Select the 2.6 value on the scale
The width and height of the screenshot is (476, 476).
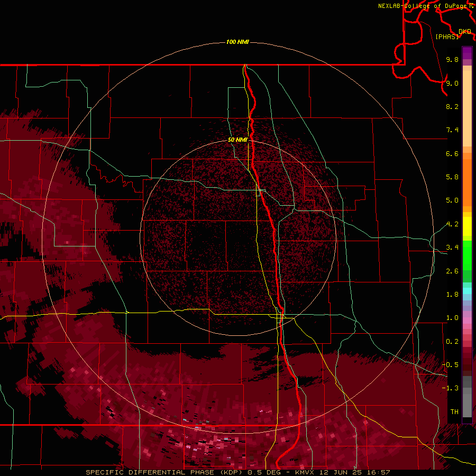coord(452,271)
